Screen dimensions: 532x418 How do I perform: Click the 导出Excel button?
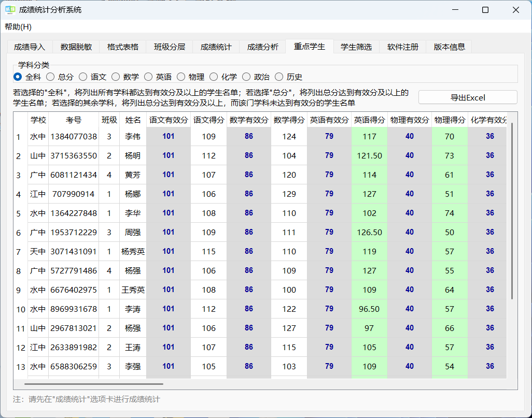(x=467, y=97)
